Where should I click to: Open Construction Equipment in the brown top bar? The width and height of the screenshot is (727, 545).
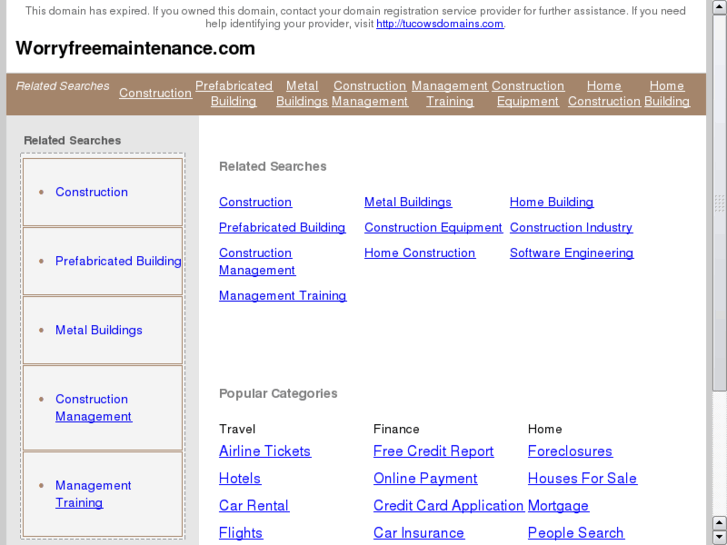[x=528, y=93]
